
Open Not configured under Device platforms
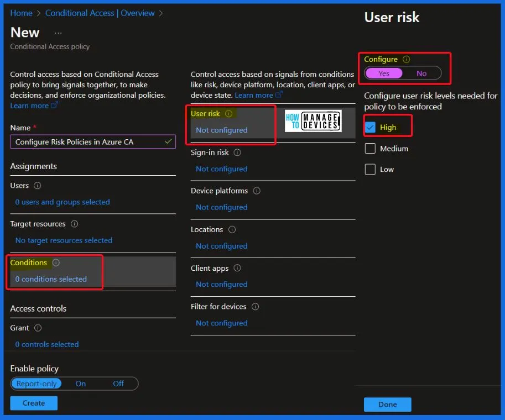222,207
